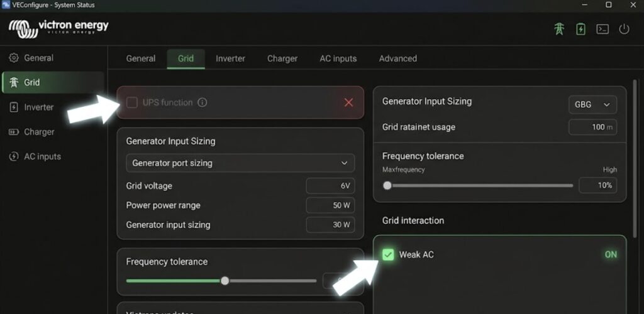Switch to the General tab

pyautogui.click(x=141, y=58)
